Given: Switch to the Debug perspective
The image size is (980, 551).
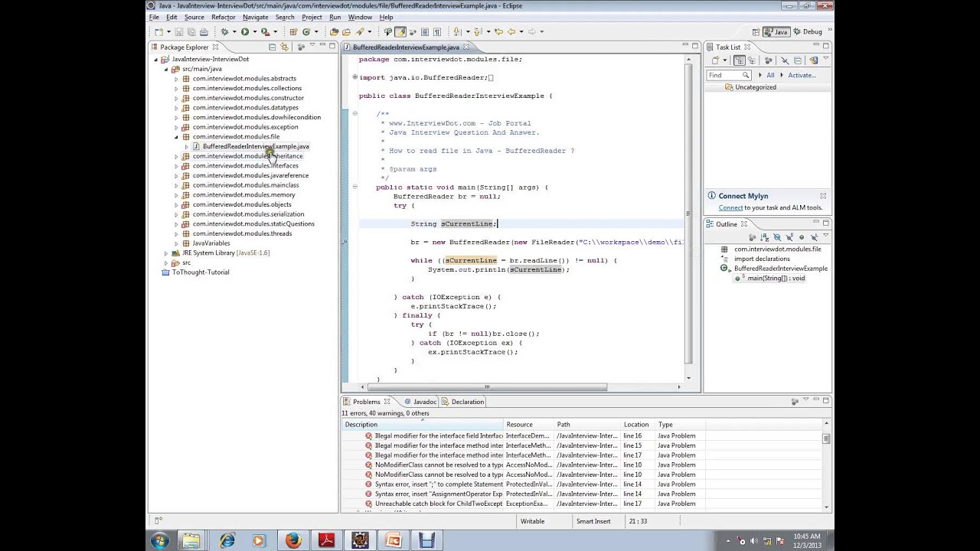Looking at the screenshot, I should [808, 31].
